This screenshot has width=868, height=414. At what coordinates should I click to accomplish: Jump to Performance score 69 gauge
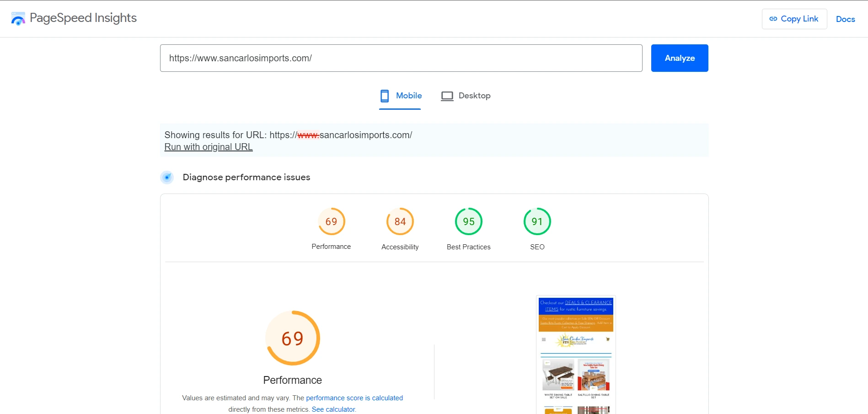pyautogui.click(x=332, y=221)
